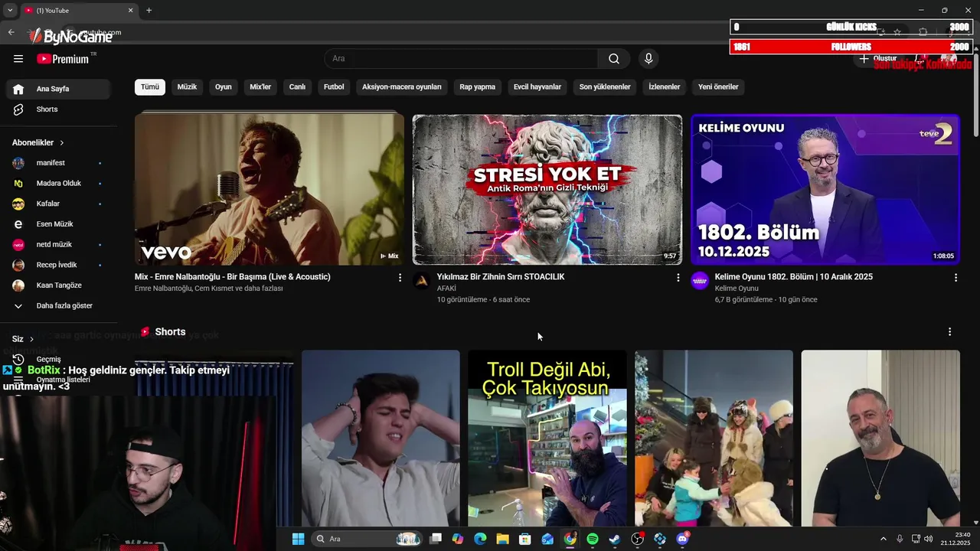Select the Evcil hayvanlar chip

537,87
